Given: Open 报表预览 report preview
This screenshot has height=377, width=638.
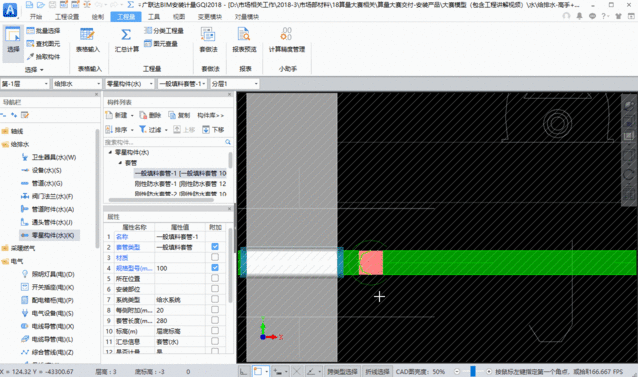Looking at the screenshot, I should click(244, 40).
